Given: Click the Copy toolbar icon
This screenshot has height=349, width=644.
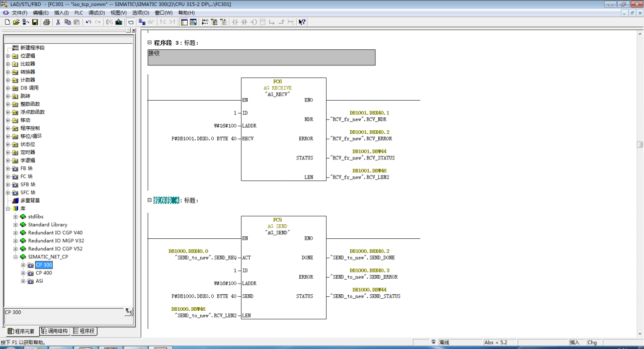Looking at the screenshot, I should pyautogui.click(x=67, y=22).
